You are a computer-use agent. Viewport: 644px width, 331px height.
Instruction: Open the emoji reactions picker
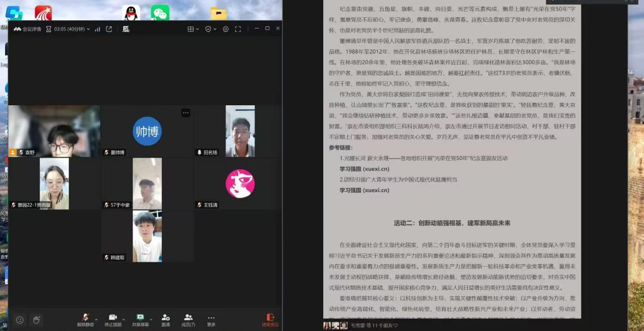pyautogui.click(x=20, y=320)
